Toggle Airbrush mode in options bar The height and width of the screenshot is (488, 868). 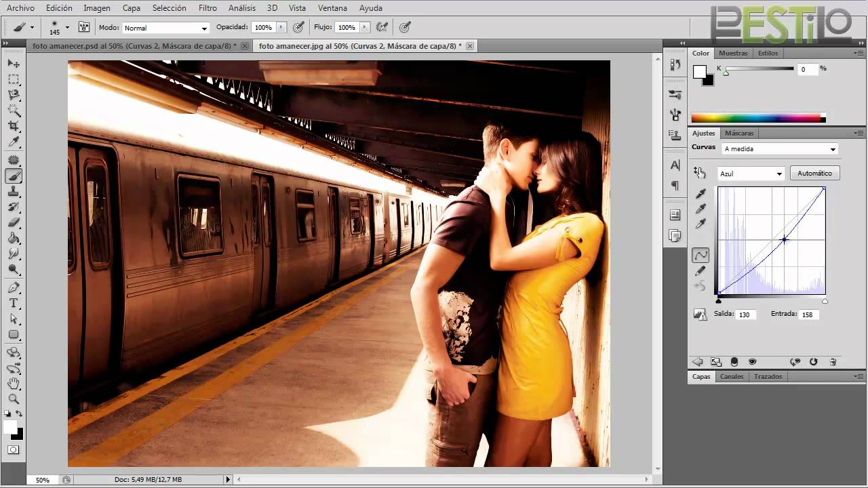[382, 27]
